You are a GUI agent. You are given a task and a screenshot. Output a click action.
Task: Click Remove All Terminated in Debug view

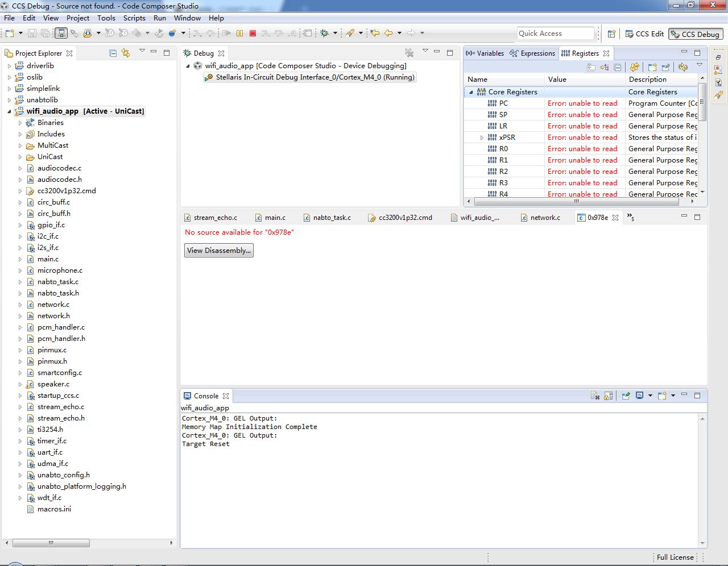click(409, 53)
